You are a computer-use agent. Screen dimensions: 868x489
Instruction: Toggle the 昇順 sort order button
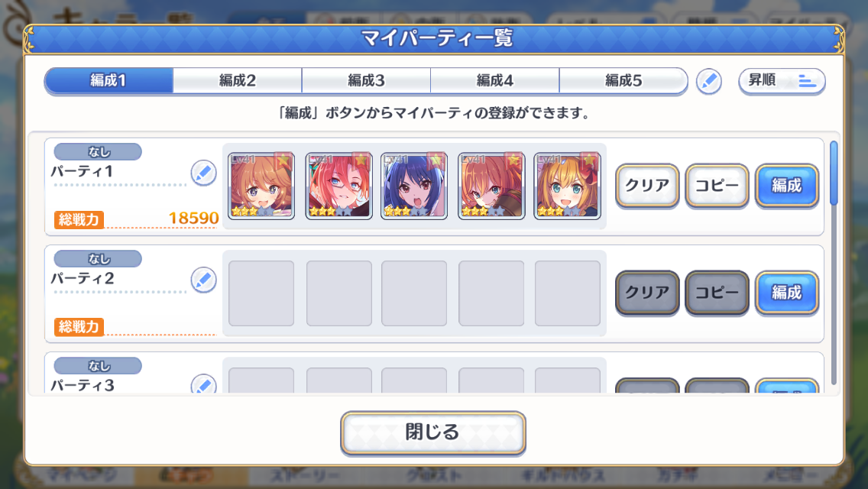782,81
